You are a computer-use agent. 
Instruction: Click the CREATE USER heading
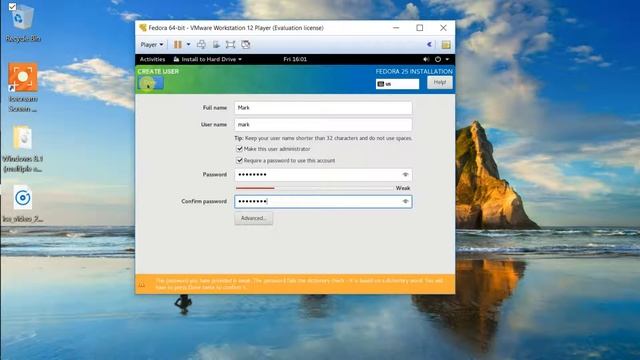[158, 71]
